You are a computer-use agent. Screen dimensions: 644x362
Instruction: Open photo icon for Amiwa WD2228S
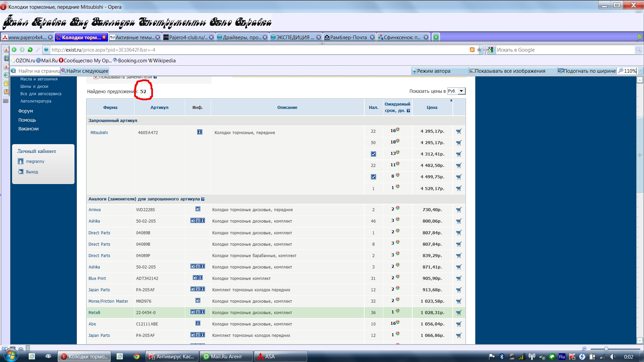coord(198,209)
